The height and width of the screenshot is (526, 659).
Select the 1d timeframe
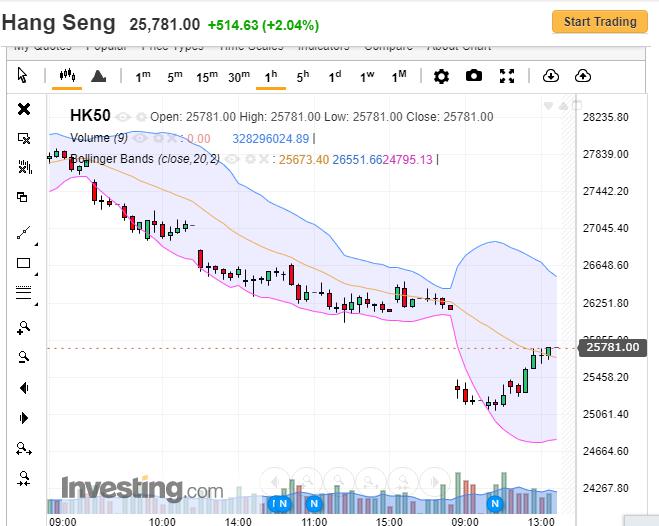click(x=335, y=76)
